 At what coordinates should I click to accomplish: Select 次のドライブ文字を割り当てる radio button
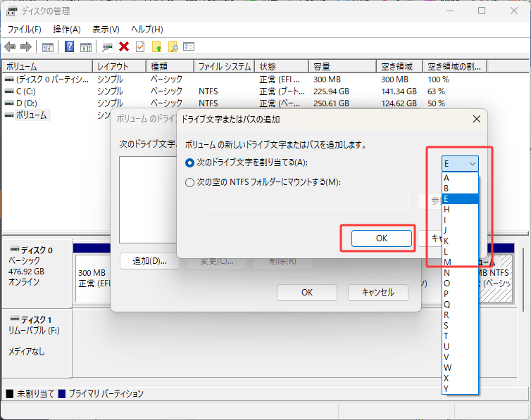coord(189,163)
